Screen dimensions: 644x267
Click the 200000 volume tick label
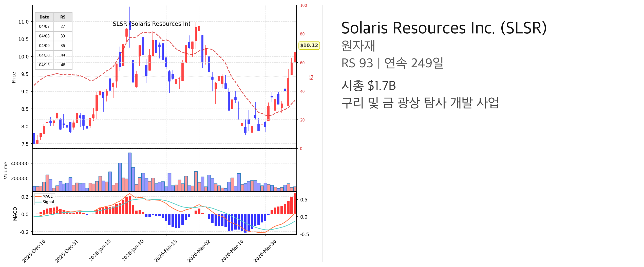click(x=20, y=178)
